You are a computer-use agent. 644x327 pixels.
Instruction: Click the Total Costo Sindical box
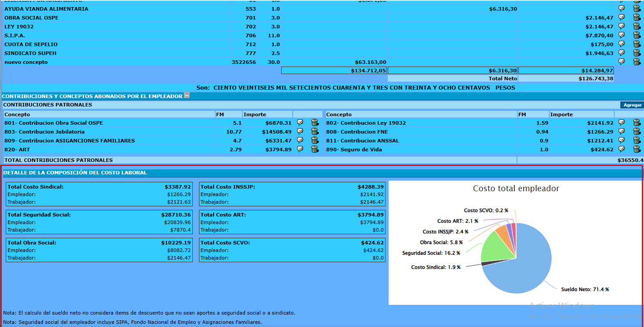(99, 194)
